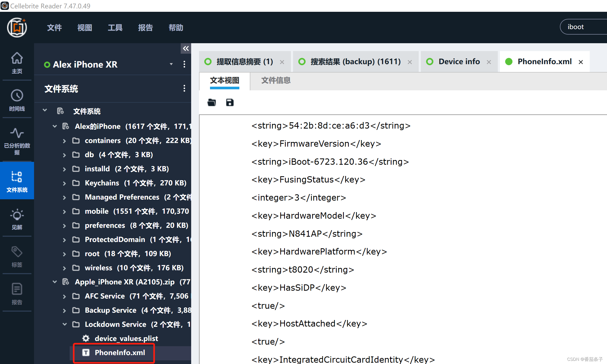The image size is (607, 364).
Task: Click the archive icon beside Apple_iPhone XR (A2105).zip
Action: [x=66, y=282]
